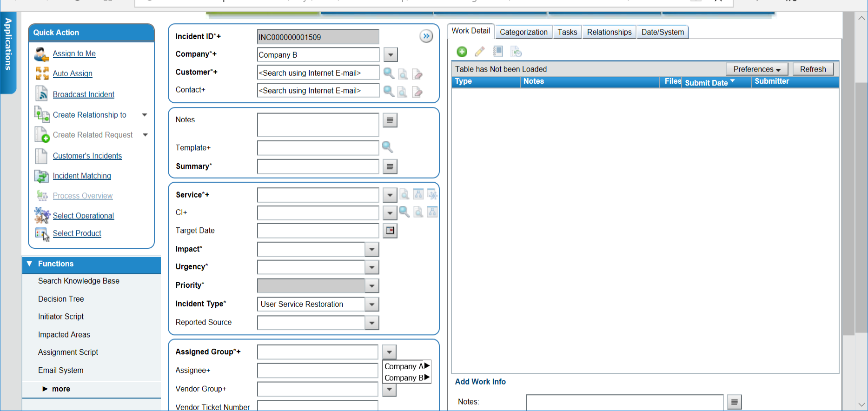Viewport: 868px width, 411px height.
Task: Open the Target Date calendar picker
Action: pyautogui.click(x=390, y=231)
